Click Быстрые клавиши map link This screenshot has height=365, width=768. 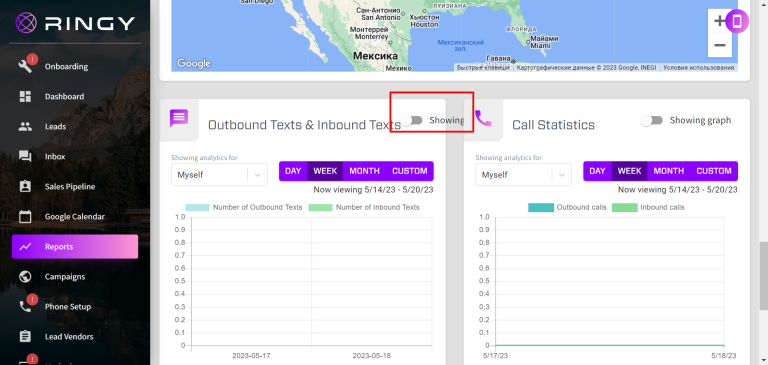pos(483,68)
